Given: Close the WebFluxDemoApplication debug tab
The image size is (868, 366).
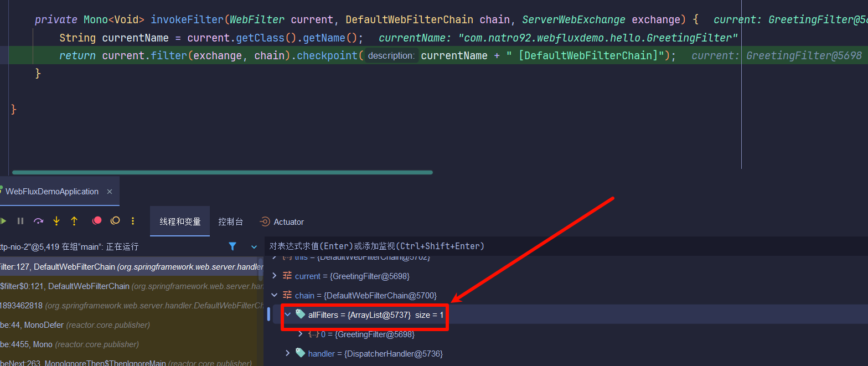Looking at the screenshot, I should point(110,192).
